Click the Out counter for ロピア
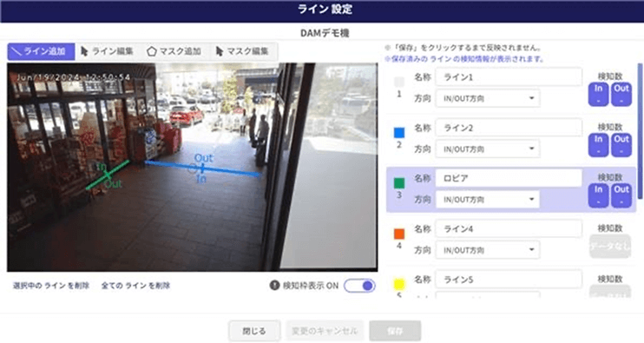The image size is (644, 343). (x=621, y=195)
